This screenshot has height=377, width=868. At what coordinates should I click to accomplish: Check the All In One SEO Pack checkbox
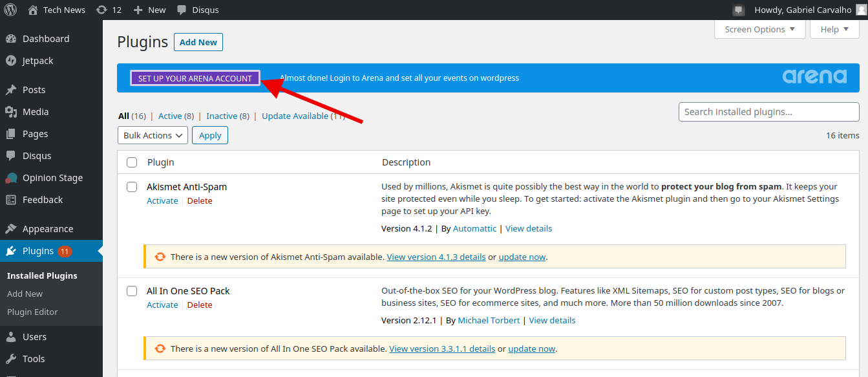132,291
